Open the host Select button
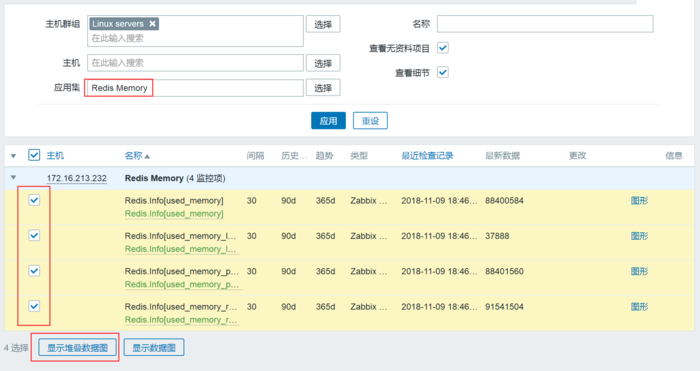700x371 pixels. 323,63
